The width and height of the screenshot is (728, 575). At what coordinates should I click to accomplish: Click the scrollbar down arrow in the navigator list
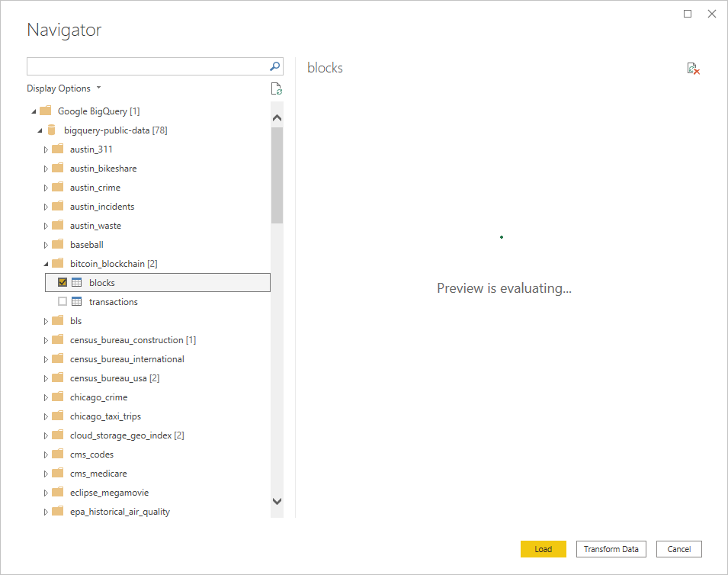click(x=277, y=501)
